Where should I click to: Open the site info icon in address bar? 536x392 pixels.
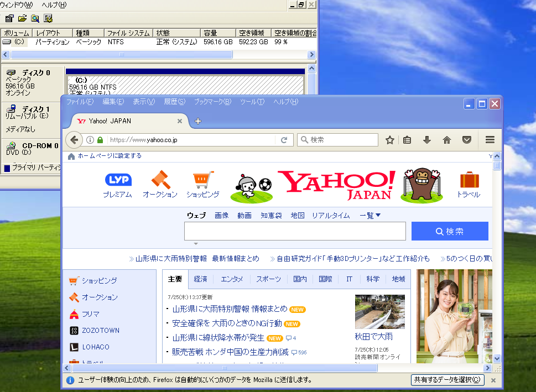pos(90,140)
